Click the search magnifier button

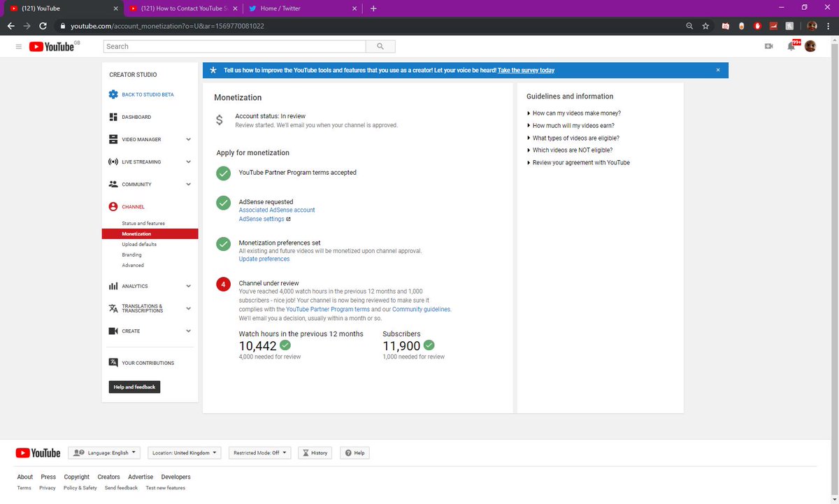(x=380, y=46)
